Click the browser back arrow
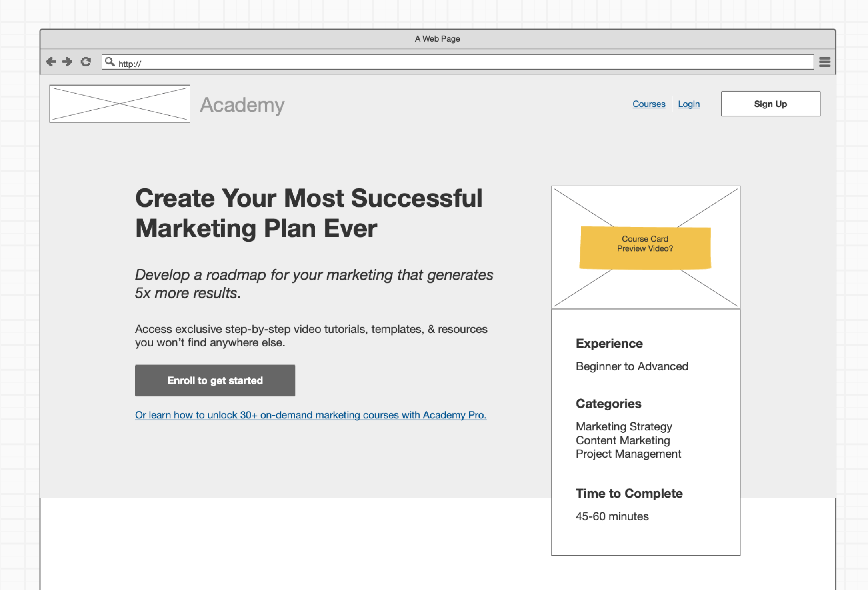Viewport: 868px width, 590px height. (x=51, y=62)
